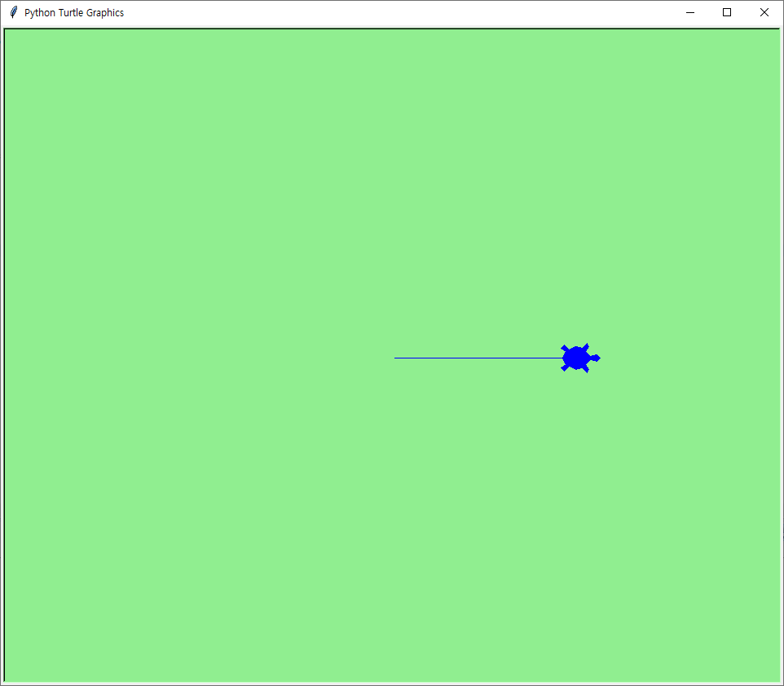
Task: Click the blue line drawn by turtle
Action: pyautogui.click(x=478, y=358)
